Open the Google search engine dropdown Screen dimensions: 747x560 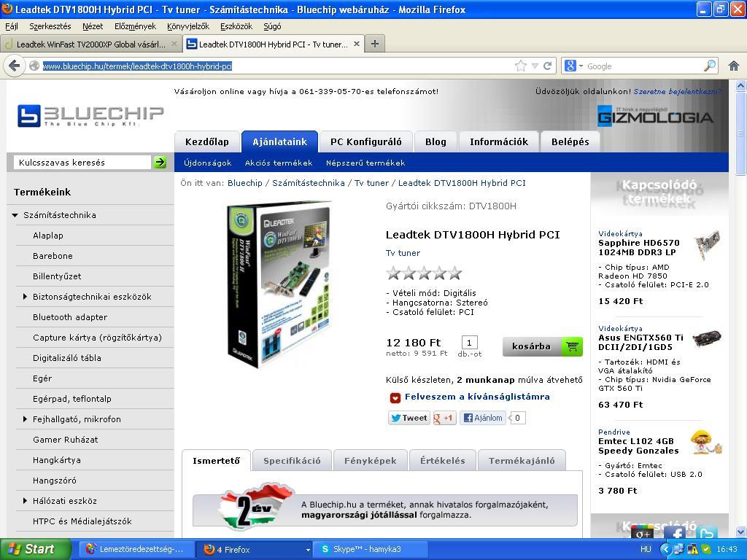tap(581, 66)
